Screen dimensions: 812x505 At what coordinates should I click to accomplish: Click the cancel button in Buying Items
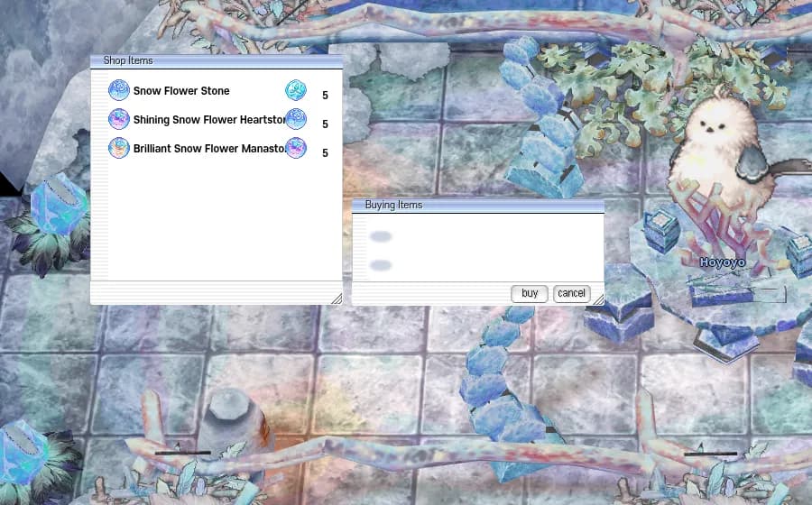pos(571,293)
